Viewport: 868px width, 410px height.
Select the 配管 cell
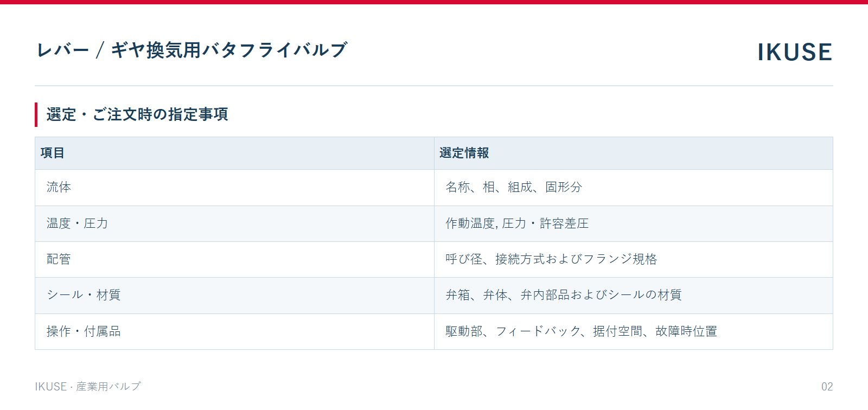pyautogui.click(x=234, y=259)
